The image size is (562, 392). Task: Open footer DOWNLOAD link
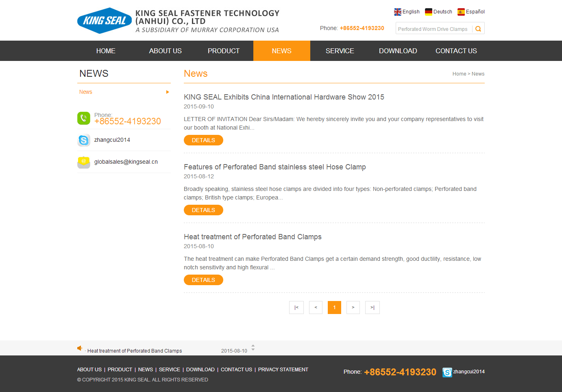pos(200,370)
